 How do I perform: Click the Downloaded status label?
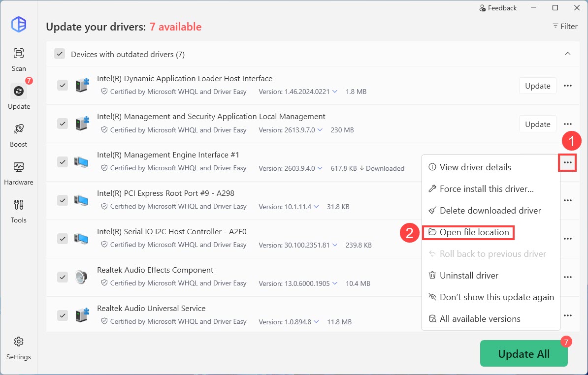point(382,169)
